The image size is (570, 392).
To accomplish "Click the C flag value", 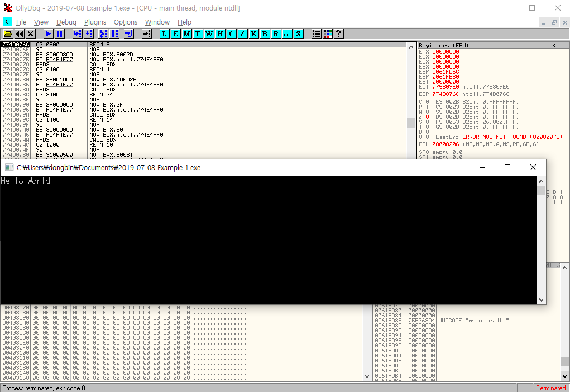I will pyautogui.click(x=427, y=102).
